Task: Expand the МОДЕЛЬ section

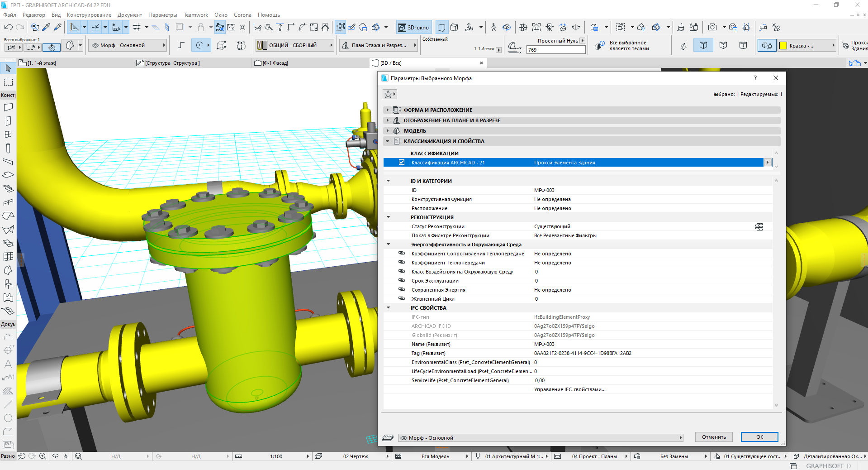Action: tap(388, 131)
